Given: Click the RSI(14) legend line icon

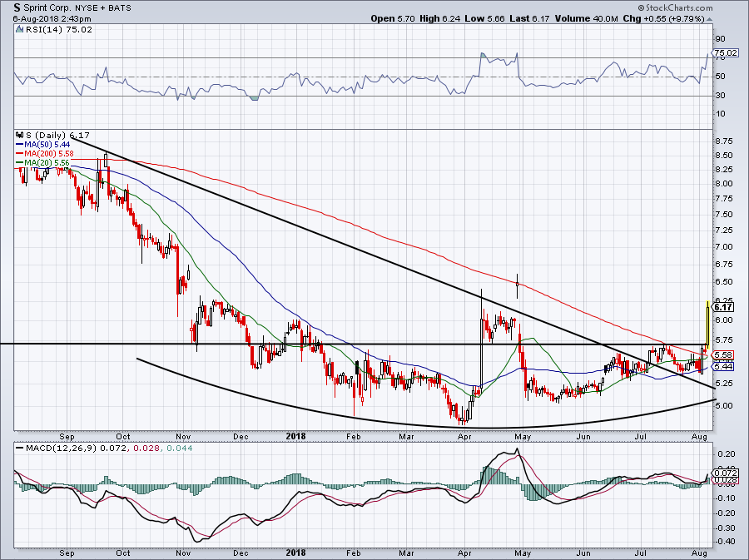Looking at the screenshot, I should pos(19,30).
